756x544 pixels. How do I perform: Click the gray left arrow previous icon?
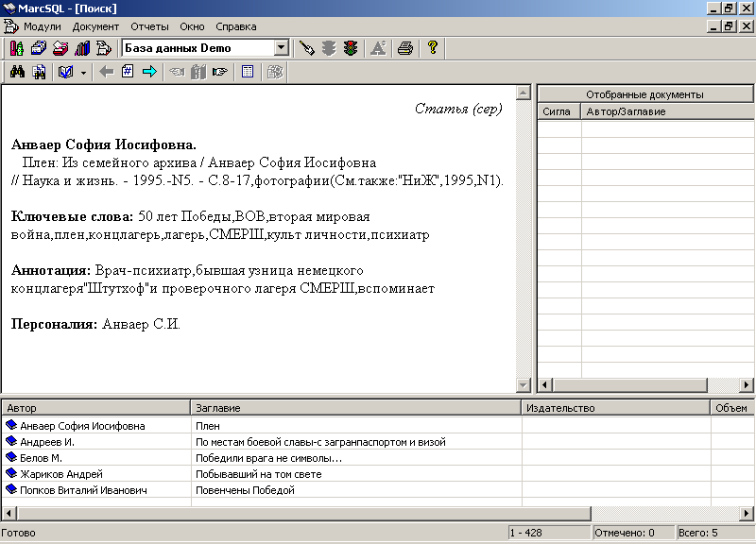coord(106,72)
